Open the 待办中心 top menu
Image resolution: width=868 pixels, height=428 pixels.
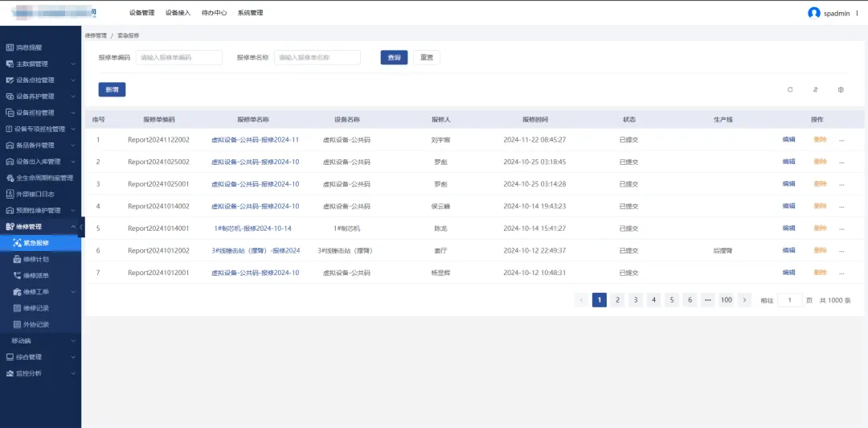[215, 13]
